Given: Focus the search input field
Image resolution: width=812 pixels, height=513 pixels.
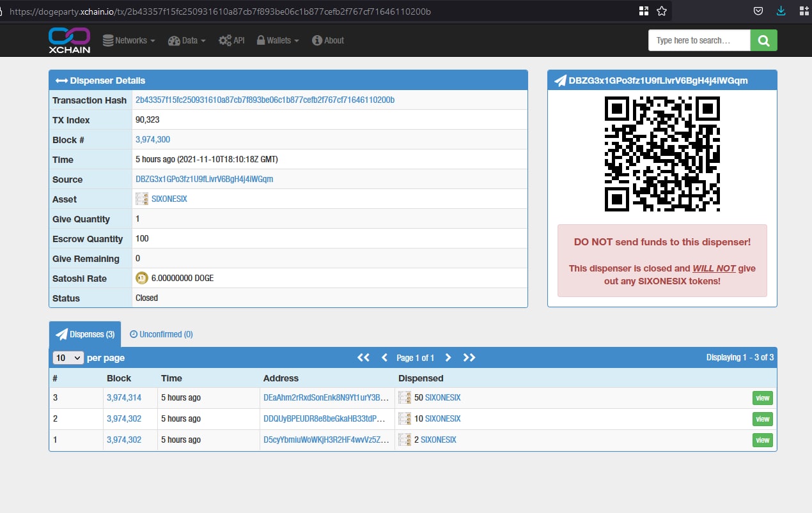Looking at the screenshot, I should coord(699,40).
